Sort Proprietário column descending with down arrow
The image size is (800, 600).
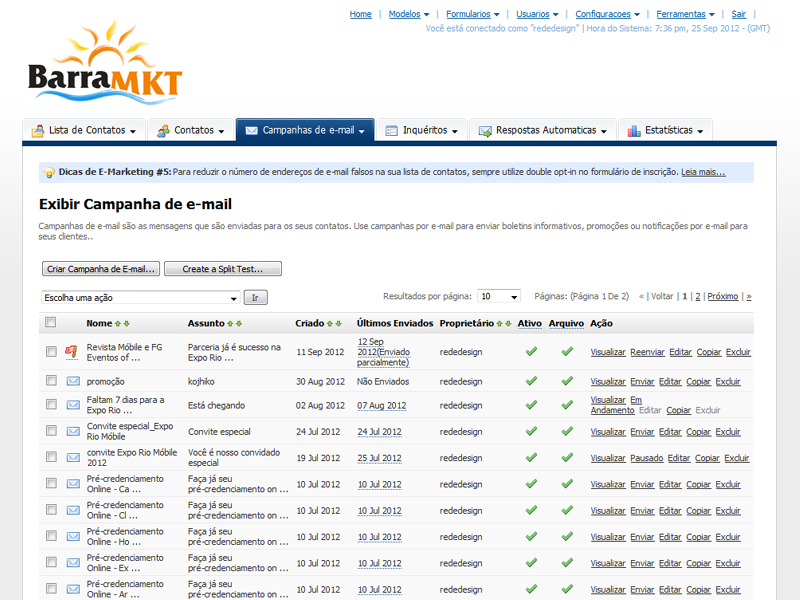[x=508, y=323]
